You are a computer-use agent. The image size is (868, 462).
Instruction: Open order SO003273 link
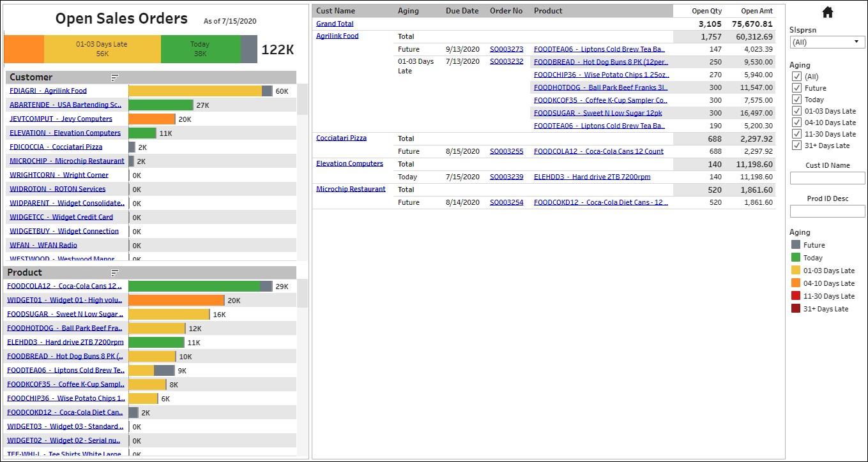tap(506, 49)
